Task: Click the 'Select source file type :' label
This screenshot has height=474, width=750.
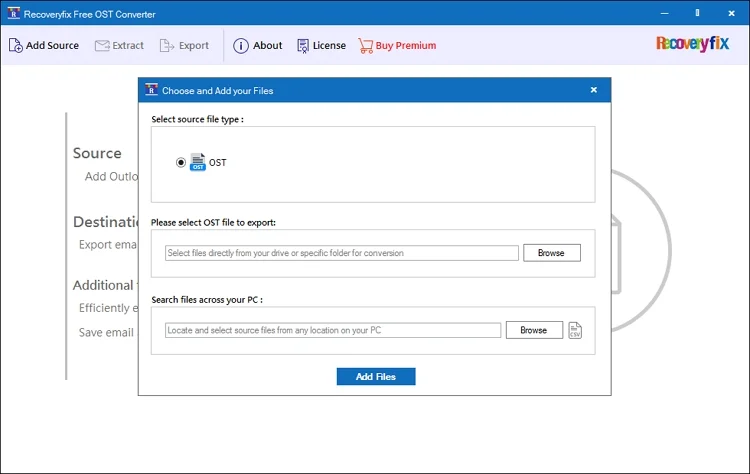Action: [x=198, y=120]
